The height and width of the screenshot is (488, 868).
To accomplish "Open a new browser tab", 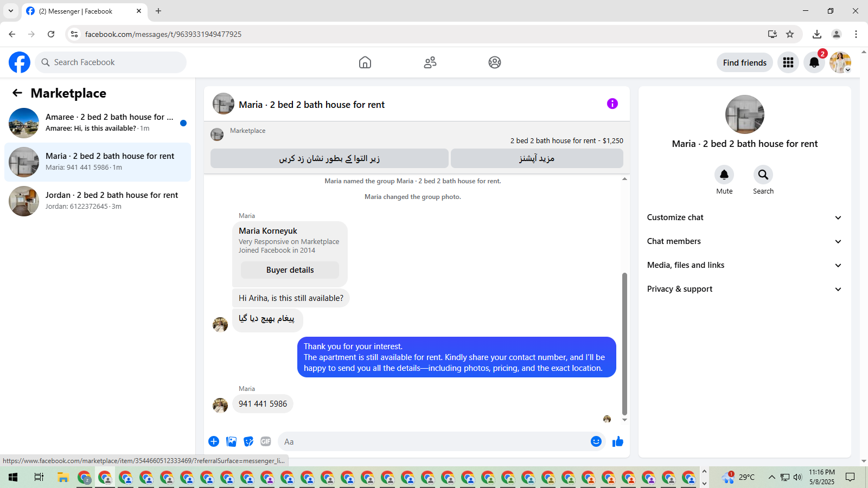I will (158, 11).
